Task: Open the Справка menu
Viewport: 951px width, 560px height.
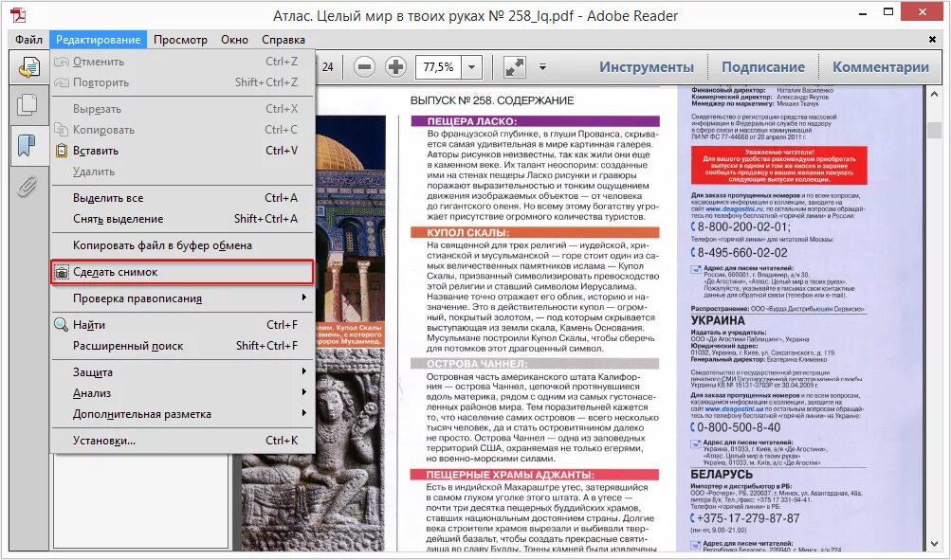Action: pyautogui.click(x=283, y=40)
